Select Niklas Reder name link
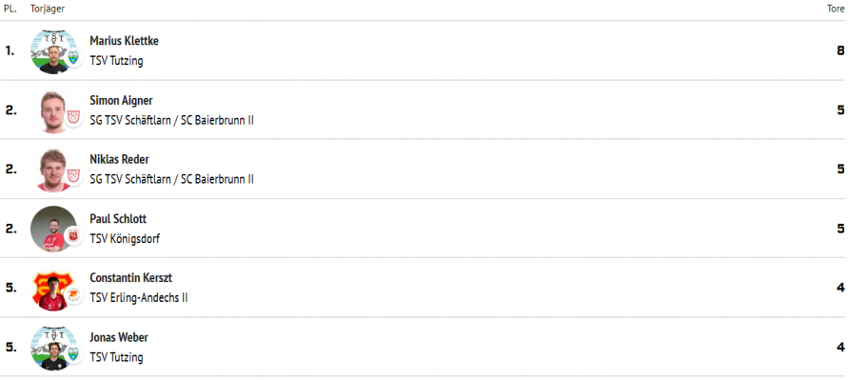This screenshot has height=380, width=868. coord(119,160)
